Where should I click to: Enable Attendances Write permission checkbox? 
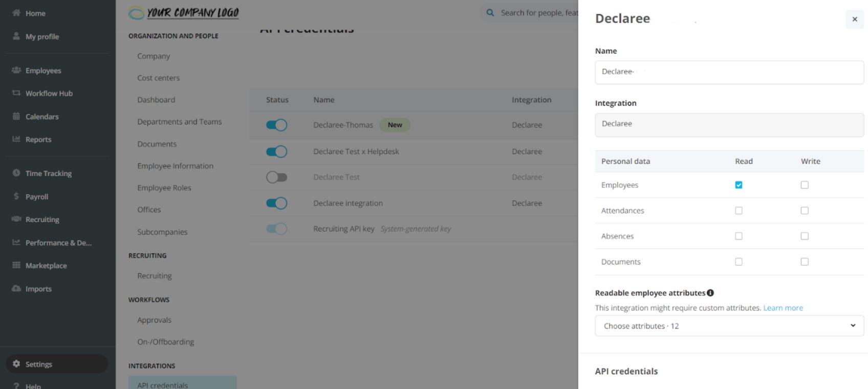pyautogui.click(x=805, y=210)
